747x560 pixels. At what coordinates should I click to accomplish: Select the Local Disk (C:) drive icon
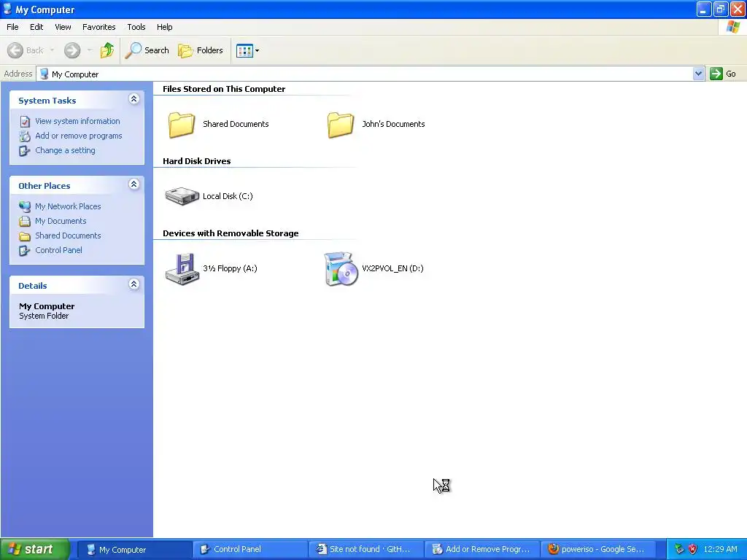click(x=182, y=196)
